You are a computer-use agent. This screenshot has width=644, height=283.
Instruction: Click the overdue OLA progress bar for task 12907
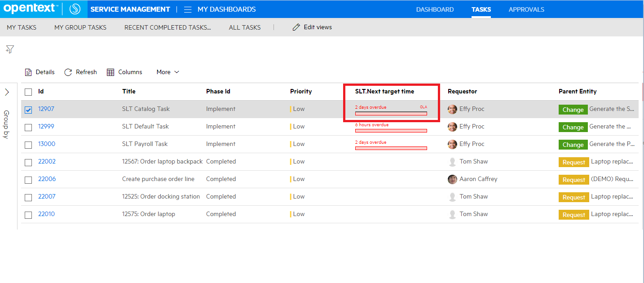(391, 113)
